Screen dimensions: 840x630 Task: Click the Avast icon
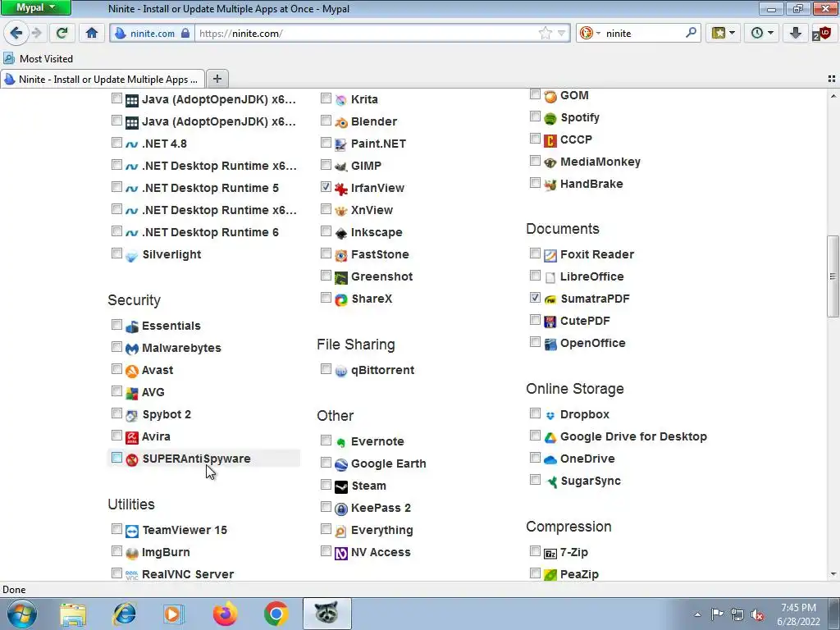pyautogui.click(x=132, y=371)
